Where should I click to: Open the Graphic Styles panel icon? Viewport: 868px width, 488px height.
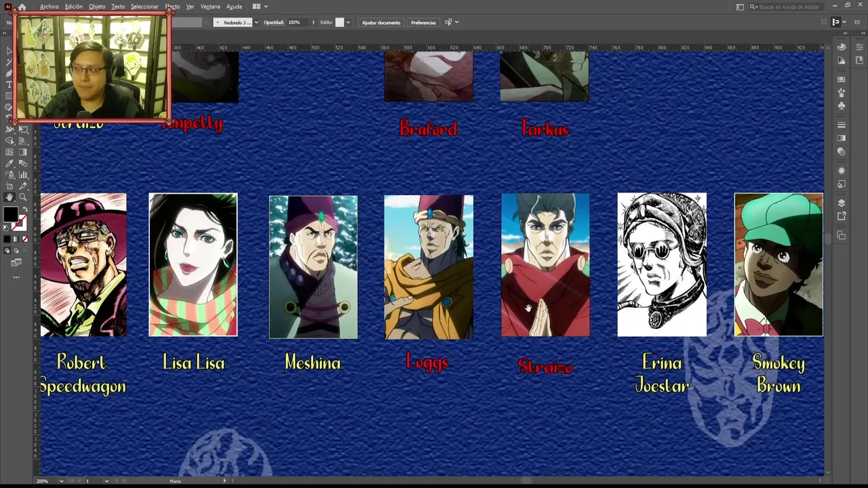coord(842,184)
